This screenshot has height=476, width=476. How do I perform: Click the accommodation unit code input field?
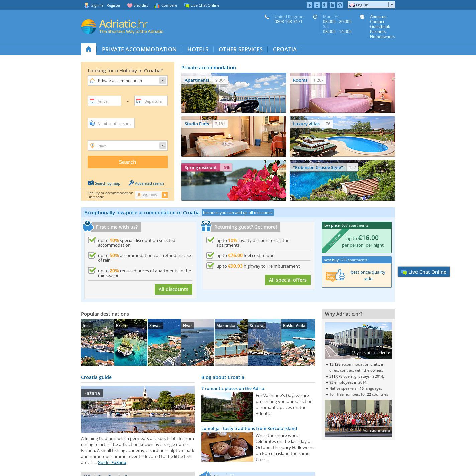(148, 195)
